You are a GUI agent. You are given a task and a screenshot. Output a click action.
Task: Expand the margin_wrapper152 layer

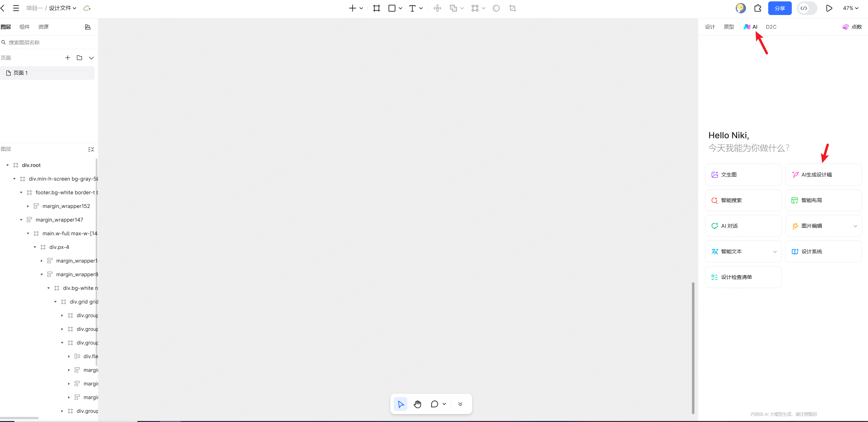click(x=28, y=206)
